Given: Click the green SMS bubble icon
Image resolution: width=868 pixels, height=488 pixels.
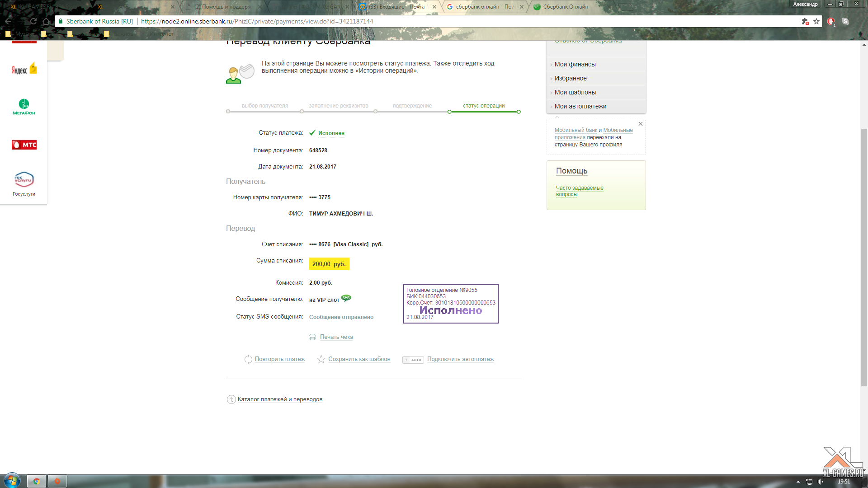Looking at the screenshot, I should point(346,298).
